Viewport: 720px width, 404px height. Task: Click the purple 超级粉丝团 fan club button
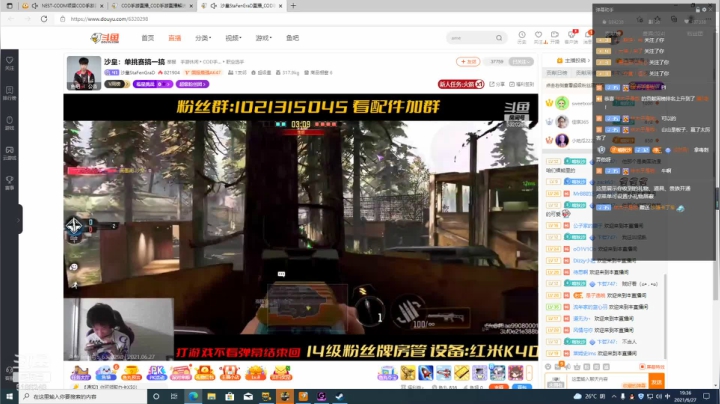[192, 84]
